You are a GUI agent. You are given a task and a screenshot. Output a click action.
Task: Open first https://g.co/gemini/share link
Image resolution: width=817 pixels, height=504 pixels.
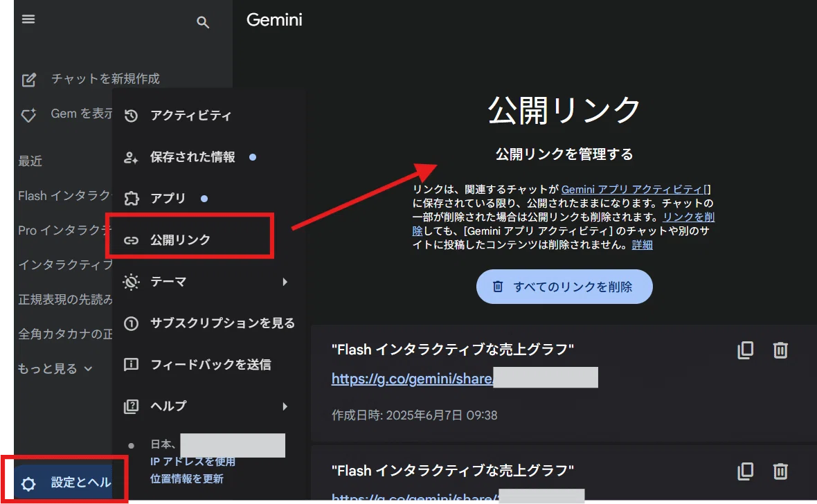tap(412, 379)
